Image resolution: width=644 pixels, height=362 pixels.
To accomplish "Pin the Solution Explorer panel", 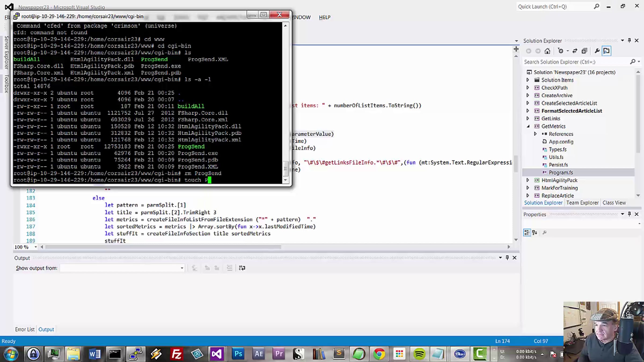I will [629, 40].
